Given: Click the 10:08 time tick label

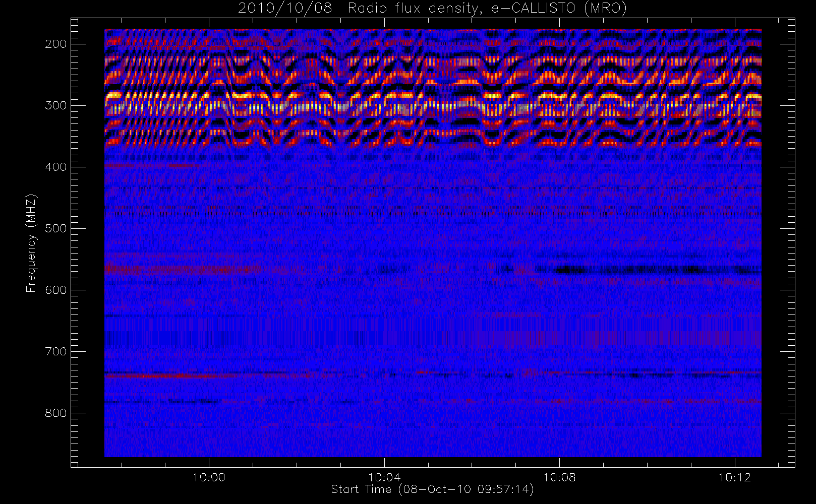Looking at the screenshot, I should 560,477.
